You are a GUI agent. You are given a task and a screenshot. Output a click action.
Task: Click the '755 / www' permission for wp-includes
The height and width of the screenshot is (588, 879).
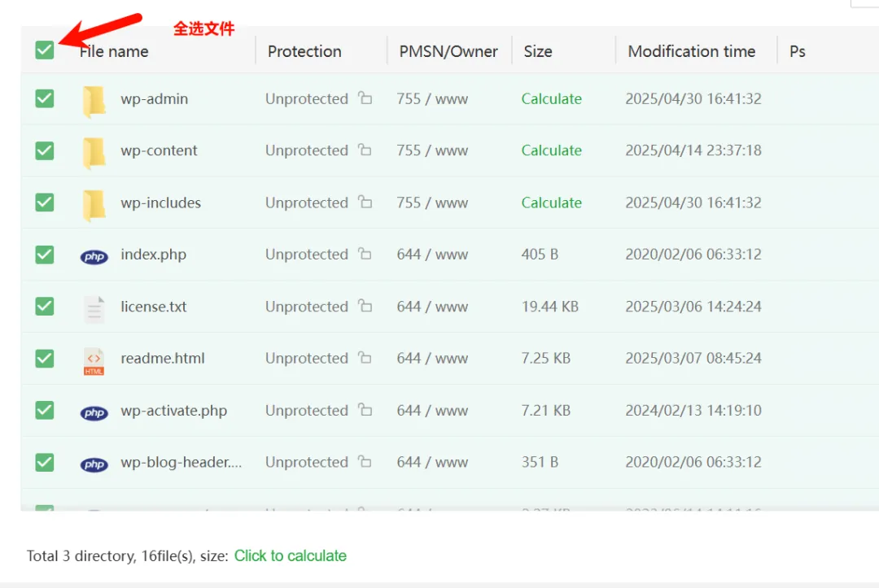click(432, 203)
